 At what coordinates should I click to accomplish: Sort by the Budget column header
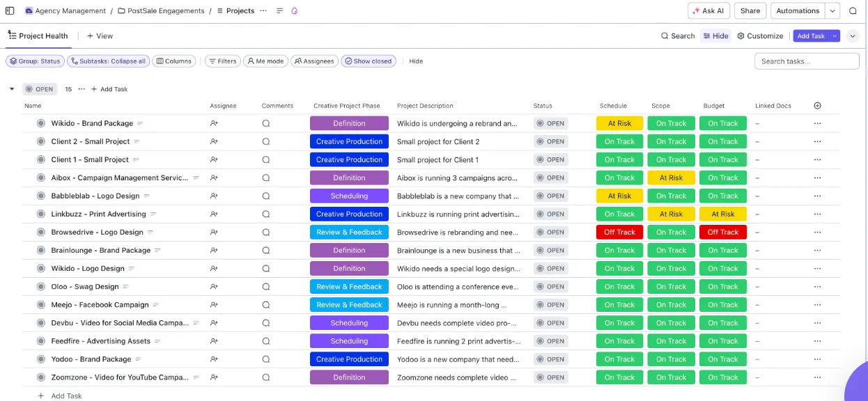(x=714, y=106)
